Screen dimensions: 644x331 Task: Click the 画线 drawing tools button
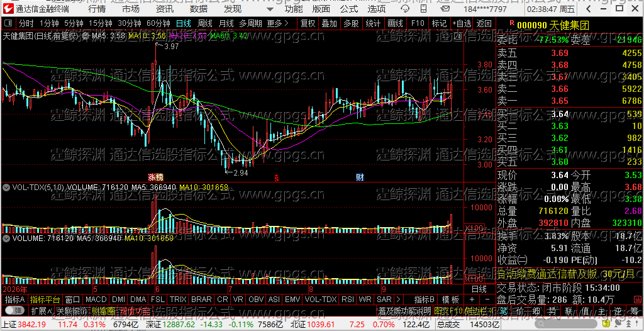pos(395,23)
